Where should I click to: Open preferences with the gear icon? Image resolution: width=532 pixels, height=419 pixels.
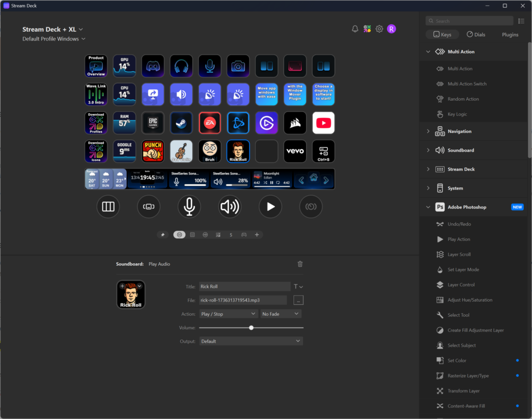[x=379, y=29]
